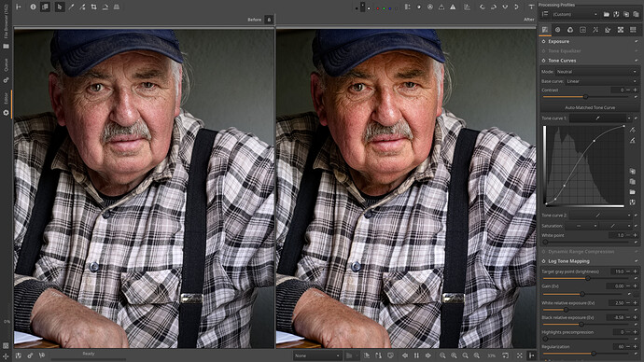Click the Auto-Matched Tone Curve button
Screen dimensions: 644x362
pos(590,107)
